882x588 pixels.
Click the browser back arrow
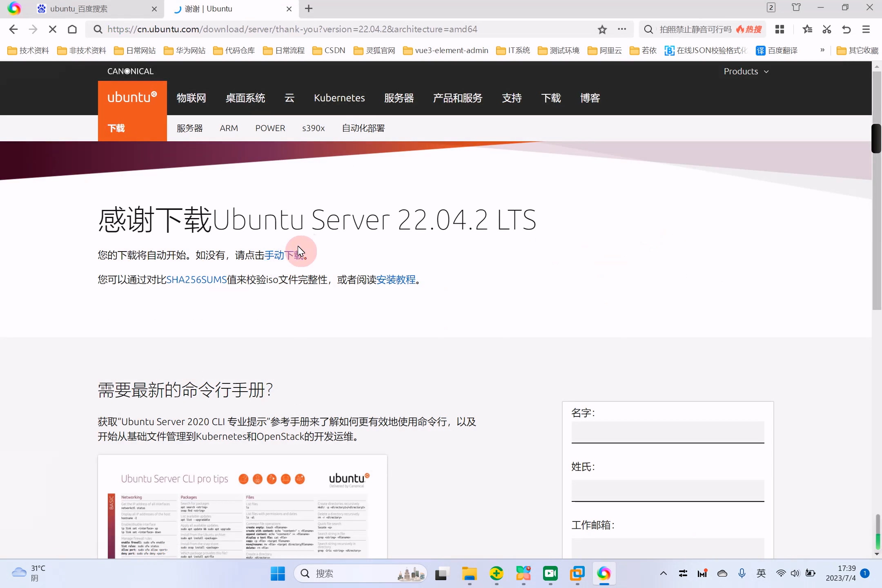(13, 29)
